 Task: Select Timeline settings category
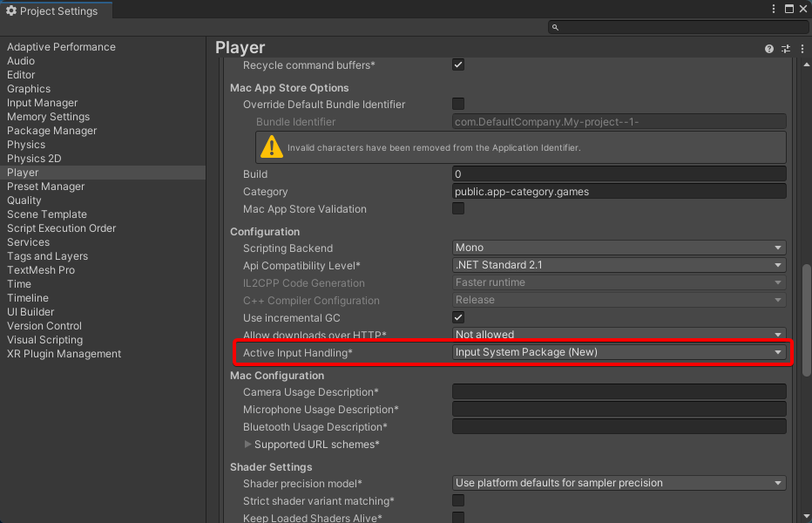pos(28,299)
